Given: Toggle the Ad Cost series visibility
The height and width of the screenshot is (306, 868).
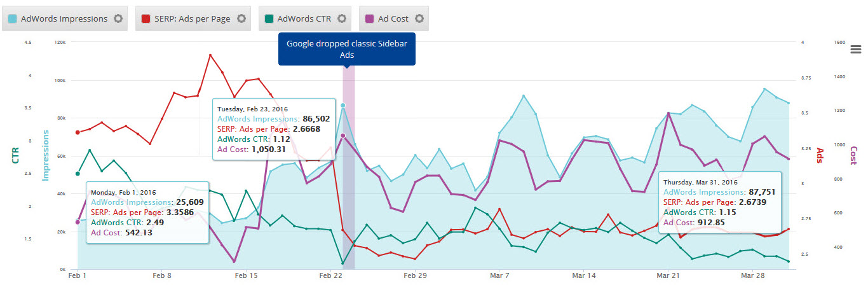Looking at the screenshot, I should [393, 19].
